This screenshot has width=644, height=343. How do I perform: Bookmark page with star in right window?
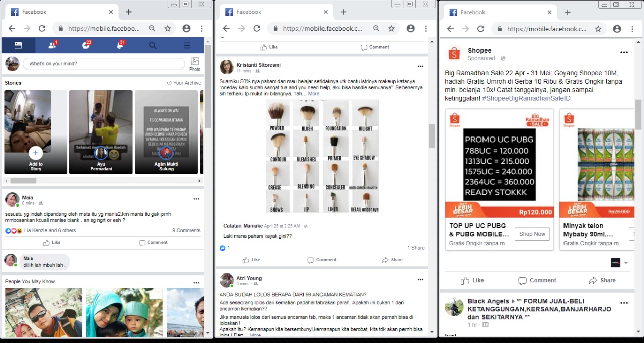(x=598, y=29)
